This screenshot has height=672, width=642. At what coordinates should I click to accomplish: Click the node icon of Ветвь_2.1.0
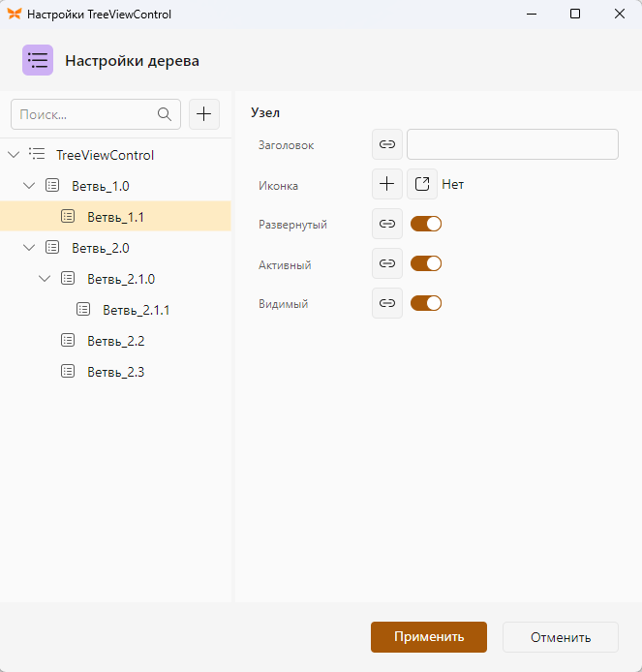(x=68, y=278)
